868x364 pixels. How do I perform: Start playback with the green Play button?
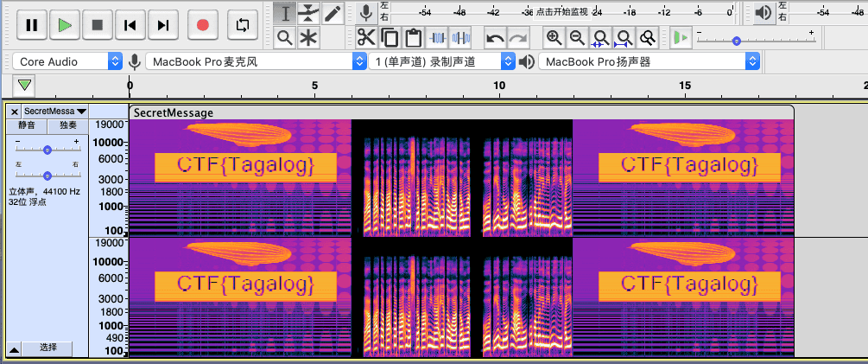tap(65, 25)
